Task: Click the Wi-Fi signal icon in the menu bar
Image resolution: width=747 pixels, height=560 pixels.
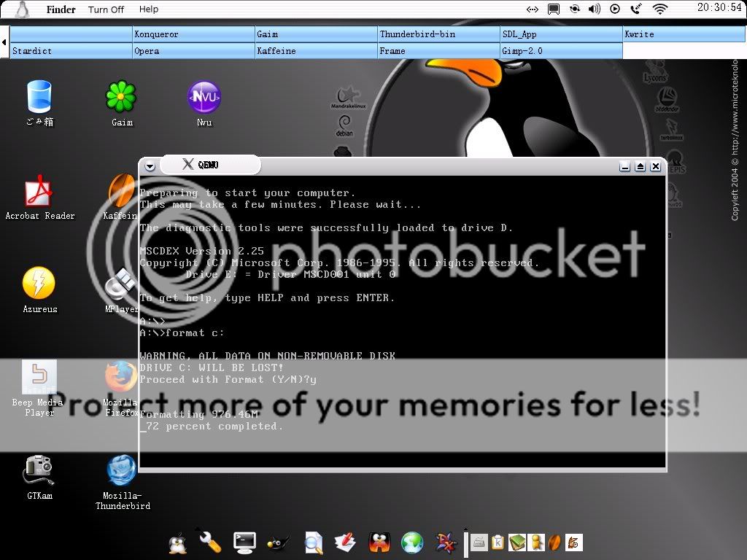Action: tap(659, 9)
